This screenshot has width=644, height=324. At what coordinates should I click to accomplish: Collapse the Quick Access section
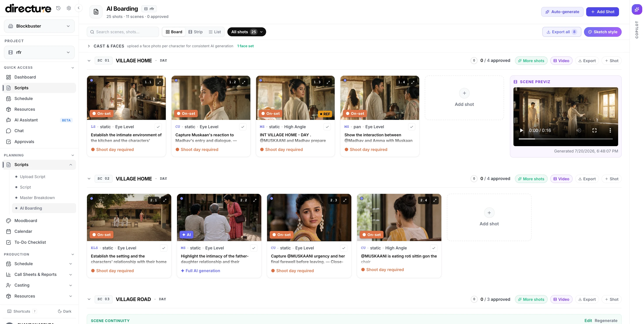[x=73, y=68]
